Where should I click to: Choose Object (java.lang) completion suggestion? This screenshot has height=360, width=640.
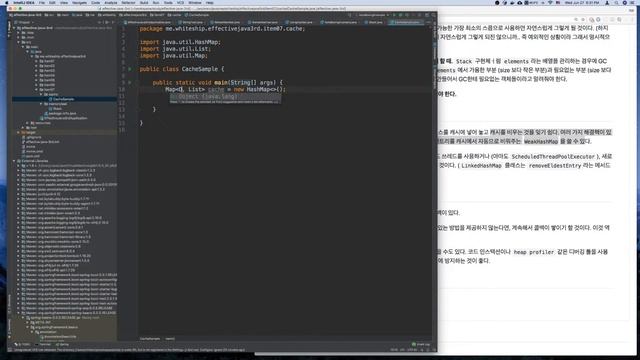pyautogui.click(x=225, y=96)
